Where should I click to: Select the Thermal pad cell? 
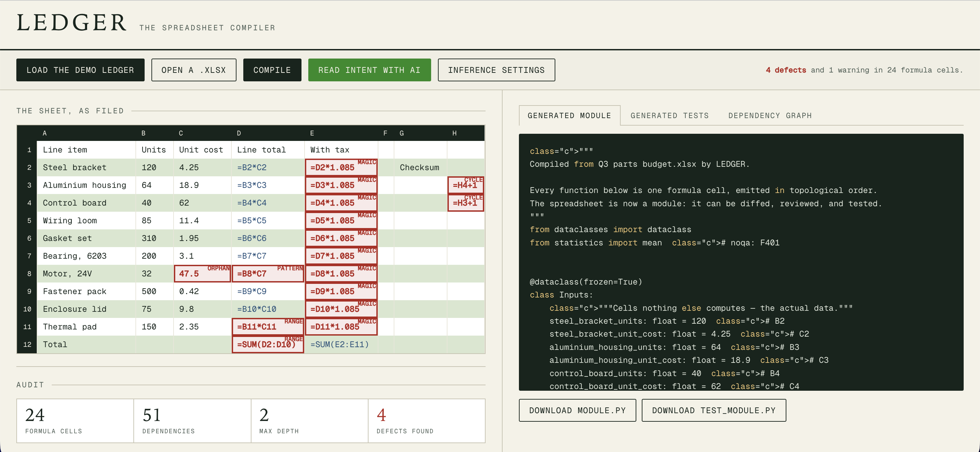(86, 327)
